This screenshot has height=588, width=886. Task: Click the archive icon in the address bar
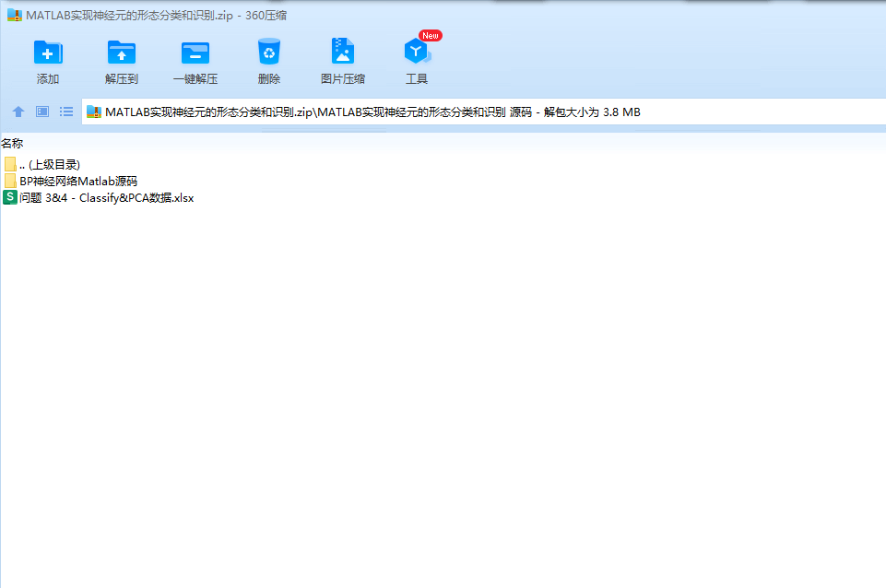click(94, 112)
